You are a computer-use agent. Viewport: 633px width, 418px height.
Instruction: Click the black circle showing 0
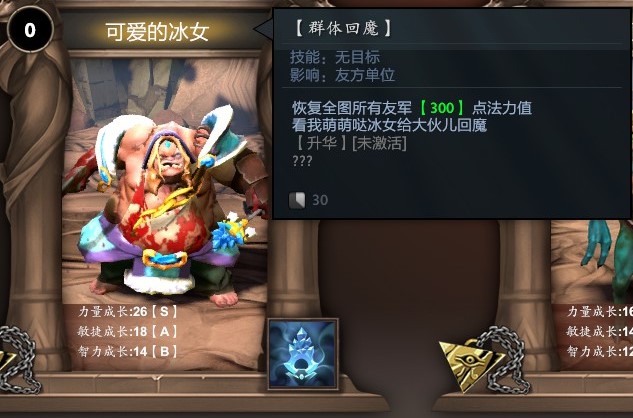[x=30, y=29]
